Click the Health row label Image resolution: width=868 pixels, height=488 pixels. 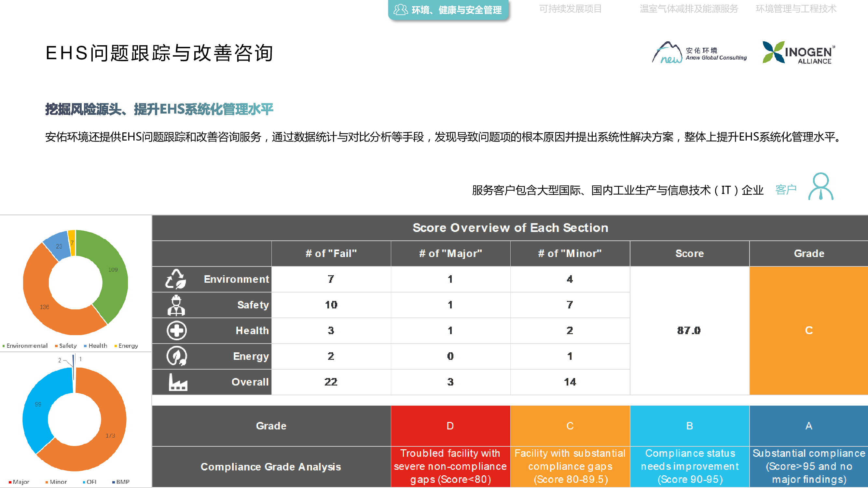point(252,331)
